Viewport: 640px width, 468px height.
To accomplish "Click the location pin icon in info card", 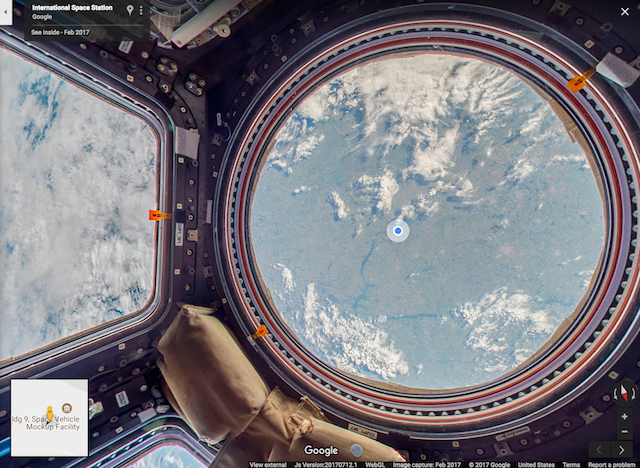I will point(130,10).
